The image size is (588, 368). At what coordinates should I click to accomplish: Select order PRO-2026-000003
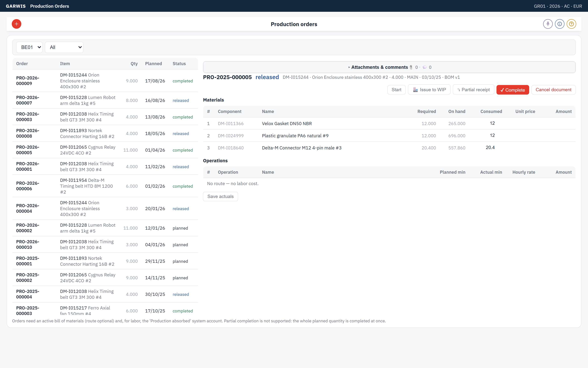click(105, 117)
